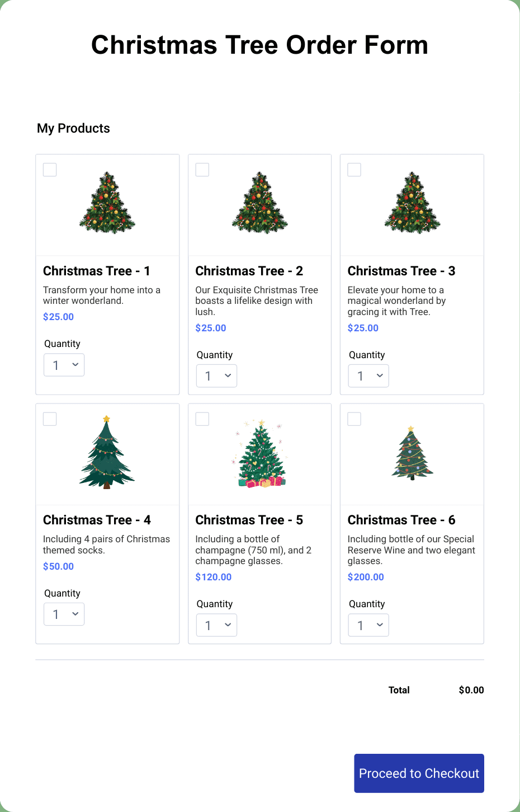
Task: Click the $25.00 price of Christmas Tree - 1
Action: [58, 316]
